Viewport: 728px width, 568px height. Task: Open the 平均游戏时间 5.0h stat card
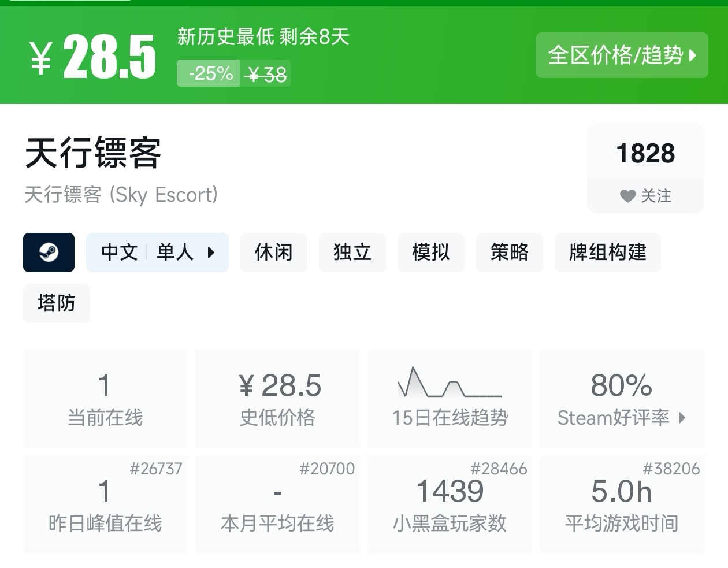pos(622,504)
